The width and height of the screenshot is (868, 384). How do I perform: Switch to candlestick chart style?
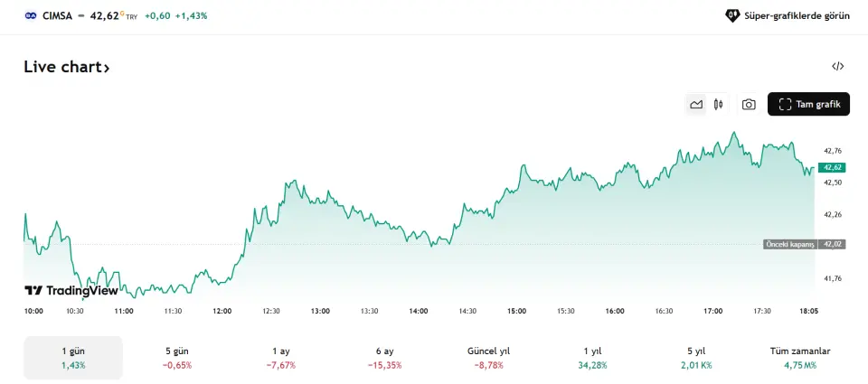coord(719,105)
